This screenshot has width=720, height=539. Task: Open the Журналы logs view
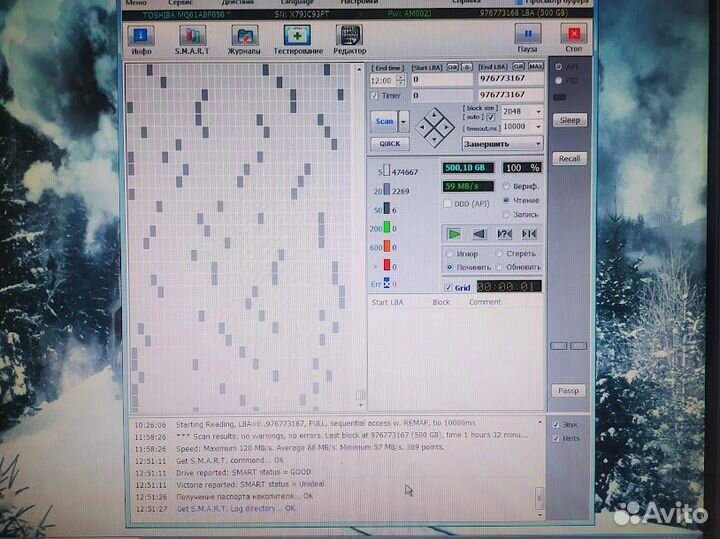click(244, 39)
